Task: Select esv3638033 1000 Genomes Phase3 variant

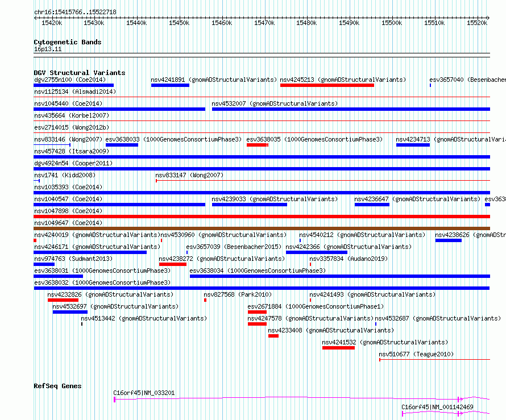Action: 173,139
